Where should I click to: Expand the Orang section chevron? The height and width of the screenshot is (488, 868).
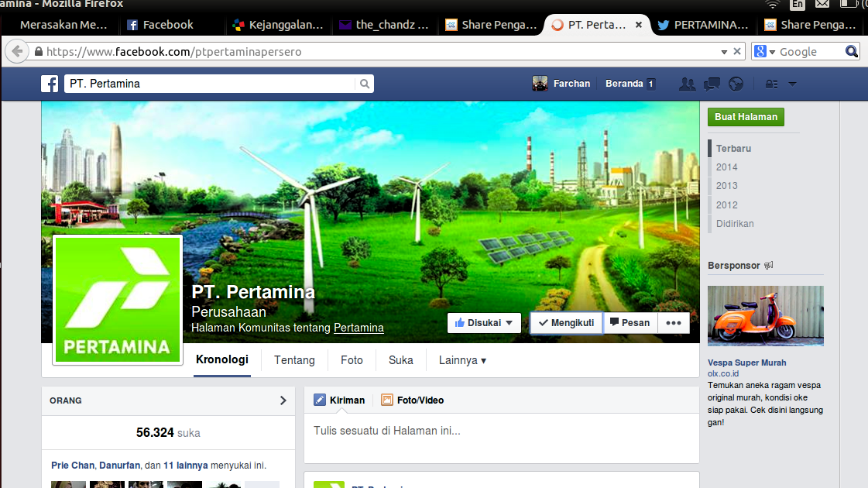[x=283, y=400]
